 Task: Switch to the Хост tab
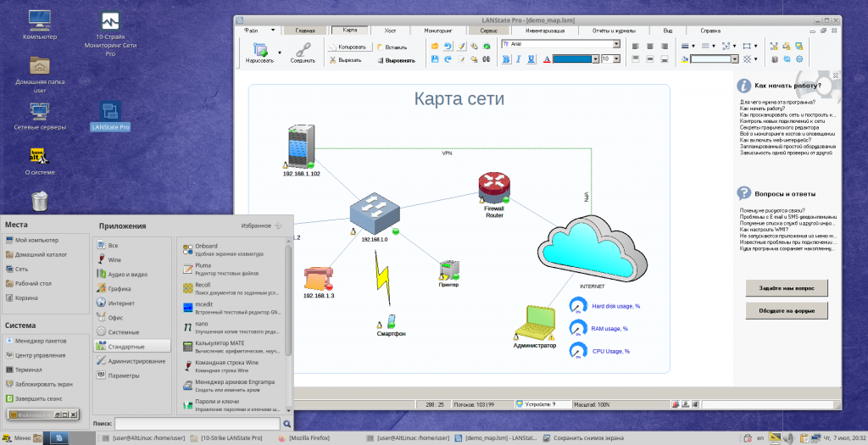point(390,31)
